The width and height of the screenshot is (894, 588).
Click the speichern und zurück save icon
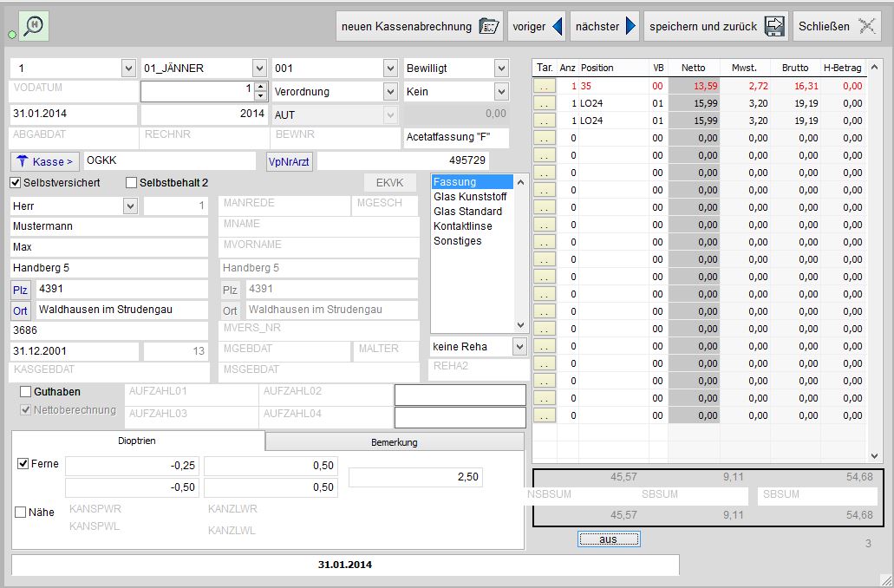coord(775,26)
